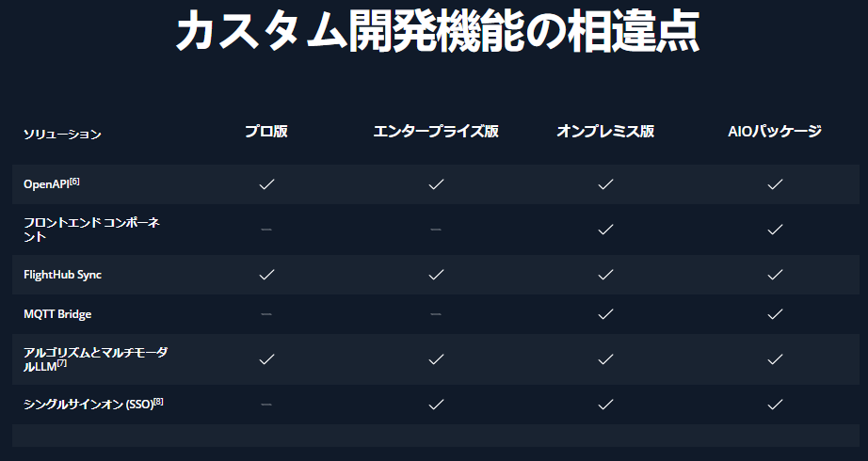The image size is (868, 461).
Task: Click the MQTT Bridge row label
Action: coord(57,314)
